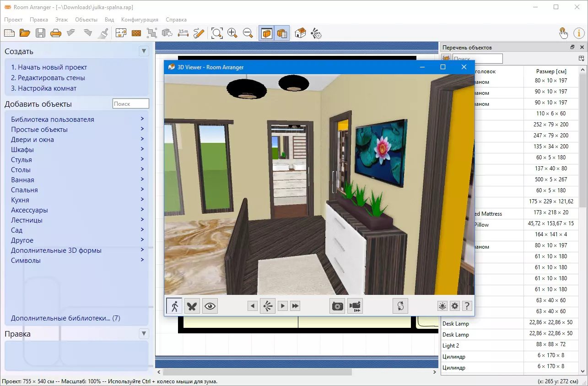Click Дополнительные библиотеки... (7) link
The image size is (588, 386).
tap(65, 318)
